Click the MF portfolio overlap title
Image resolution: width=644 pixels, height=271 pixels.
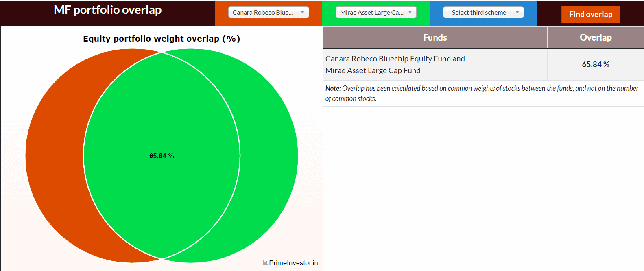point(108,10)
